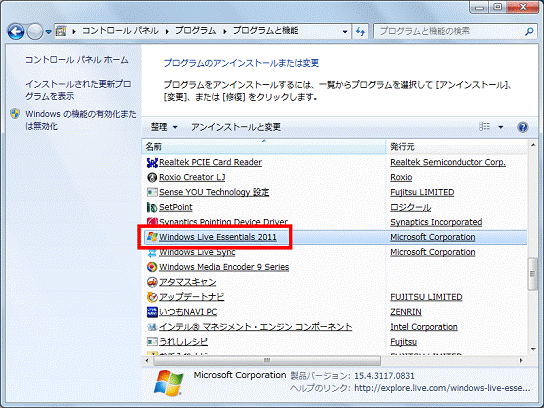Click the magnifier search icon
The width and height of the screenshot is (544, 408).
pos(529,32)
